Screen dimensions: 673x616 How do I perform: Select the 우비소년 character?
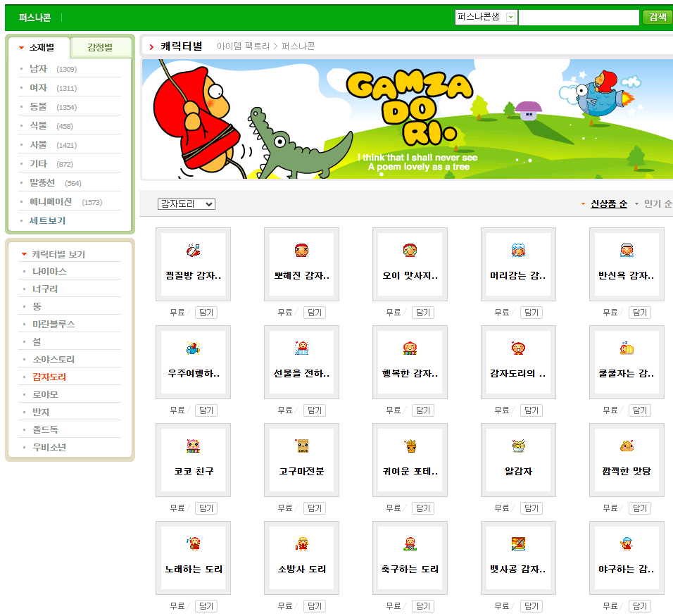pyautogui.click(x=49, y=447)
